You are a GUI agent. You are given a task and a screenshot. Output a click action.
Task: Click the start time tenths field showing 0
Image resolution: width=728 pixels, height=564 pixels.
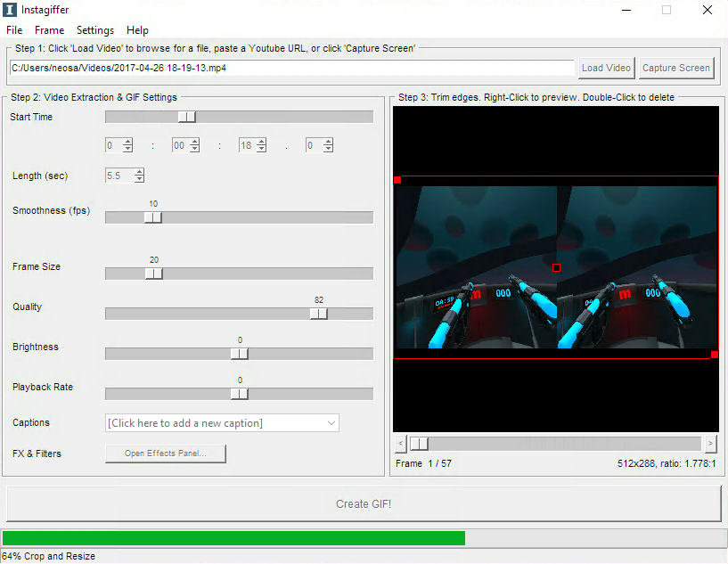click(315, 145)
